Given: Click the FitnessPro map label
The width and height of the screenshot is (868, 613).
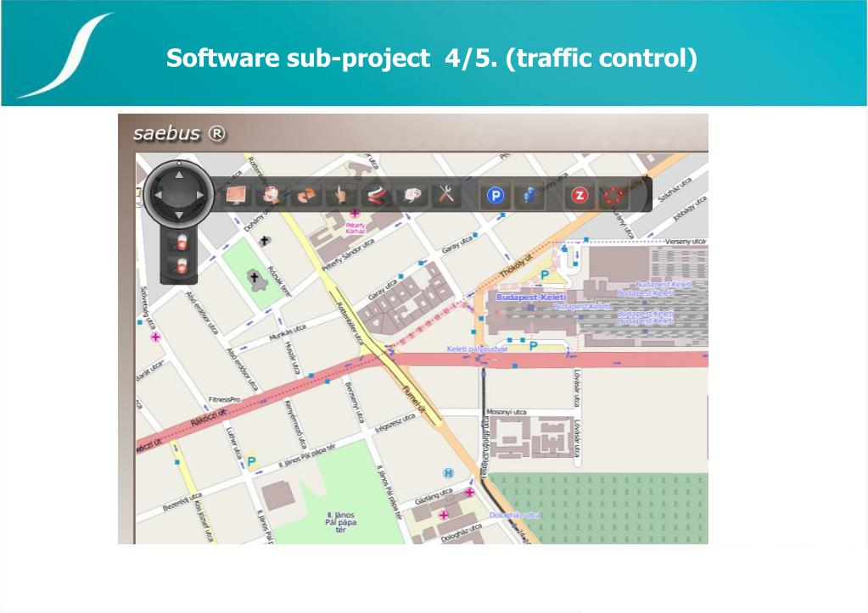Looking at the screenshot, I should tap(224, 399).
